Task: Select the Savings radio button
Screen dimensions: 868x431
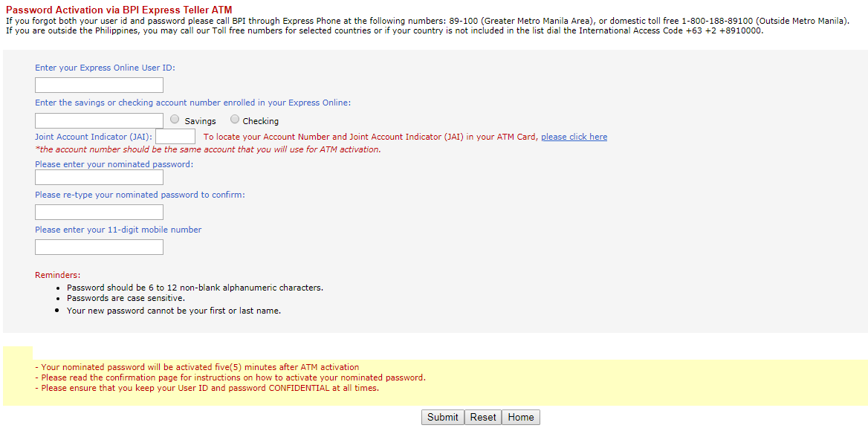Action: (174, 120)
